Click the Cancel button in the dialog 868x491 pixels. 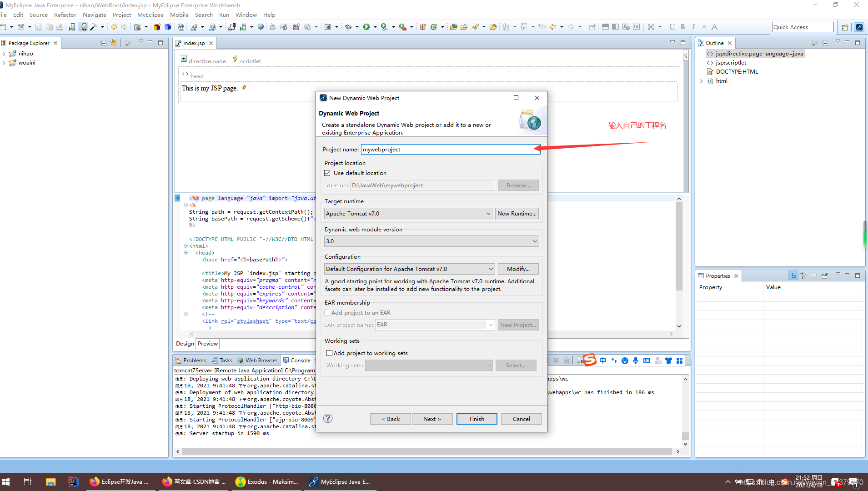[x=521, y=419]
